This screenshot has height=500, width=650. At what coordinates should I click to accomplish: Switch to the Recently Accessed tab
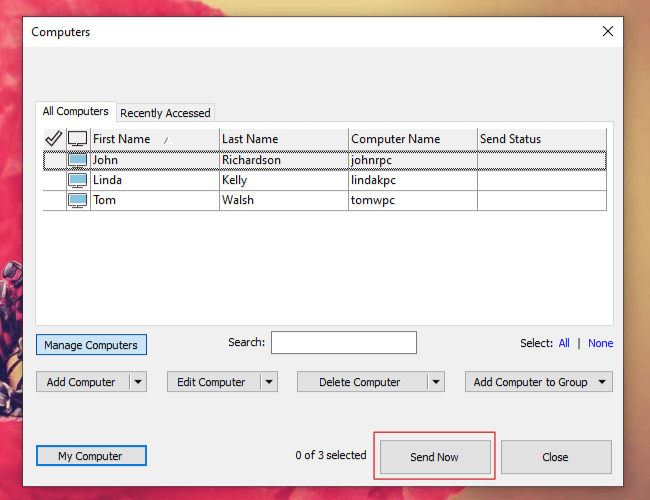coord(165,113)
